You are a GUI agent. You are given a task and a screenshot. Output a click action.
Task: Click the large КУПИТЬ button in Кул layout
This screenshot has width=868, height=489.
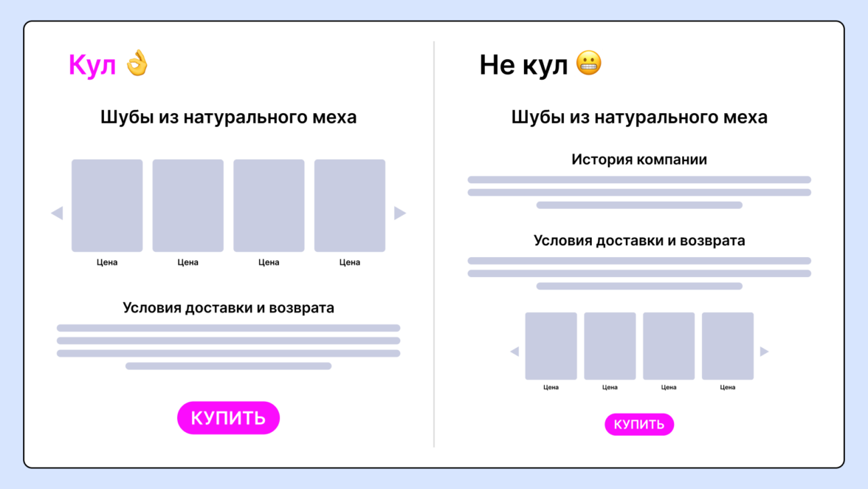pyautogui.click(x=228, y=418)
